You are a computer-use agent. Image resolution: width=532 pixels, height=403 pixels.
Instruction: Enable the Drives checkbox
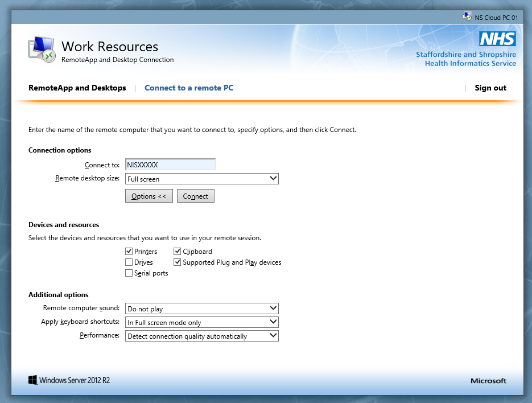[129, 262]
